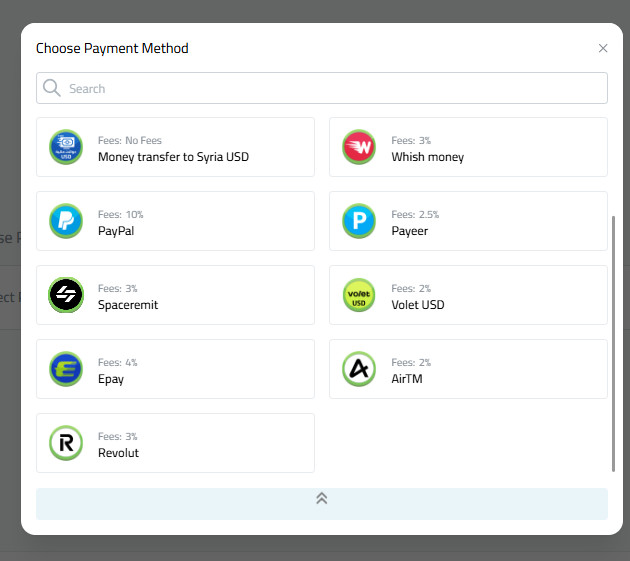Screen dimensions: 630x561
Task: Choose the Volet USD option label
Action: coord(418,305)
